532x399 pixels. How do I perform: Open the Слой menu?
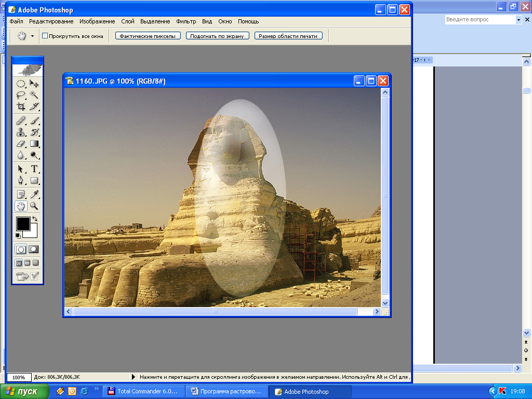(x=128, y=21)
